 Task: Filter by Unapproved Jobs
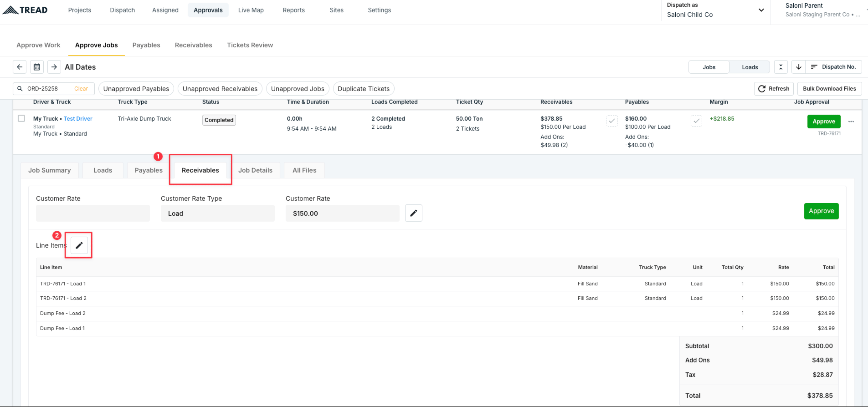pos(297,89)
